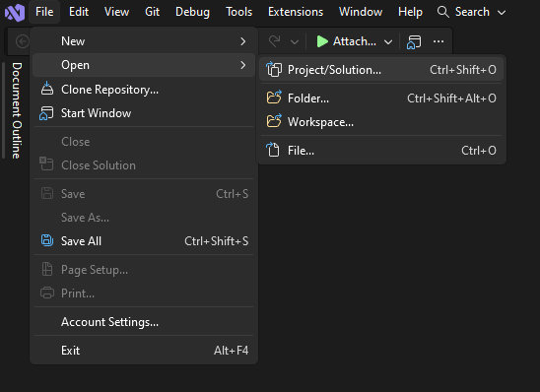The height and width of the screenshot is (392, 540).
Task: Open the Redo history dropdown arrow
Action: click(x=295, y=42)
